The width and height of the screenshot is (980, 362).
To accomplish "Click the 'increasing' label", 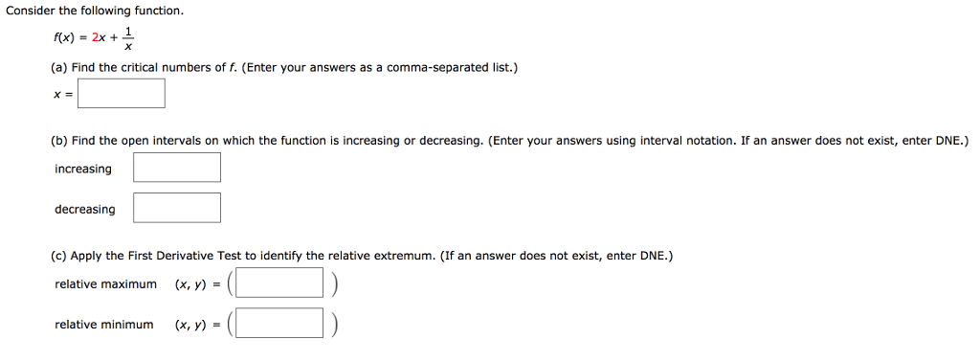I will (x=83, y=169).
